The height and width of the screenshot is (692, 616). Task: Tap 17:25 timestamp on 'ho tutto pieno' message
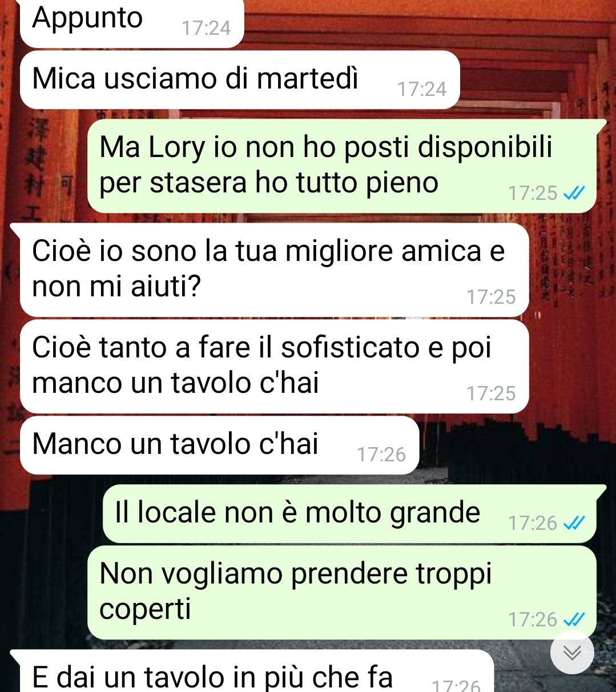coord(533,194)
